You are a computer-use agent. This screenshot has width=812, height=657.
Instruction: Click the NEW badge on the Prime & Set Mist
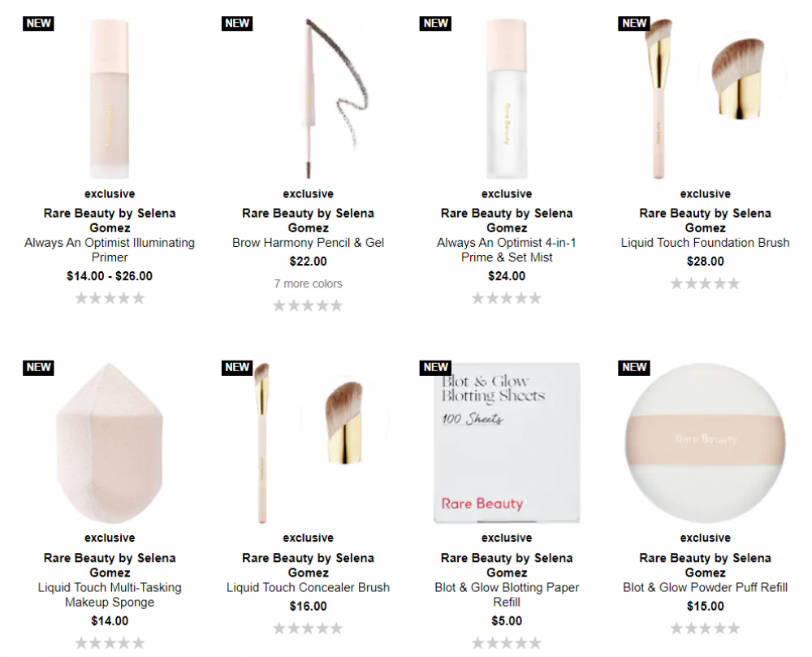pyautogui.click(x=435, y=24)
